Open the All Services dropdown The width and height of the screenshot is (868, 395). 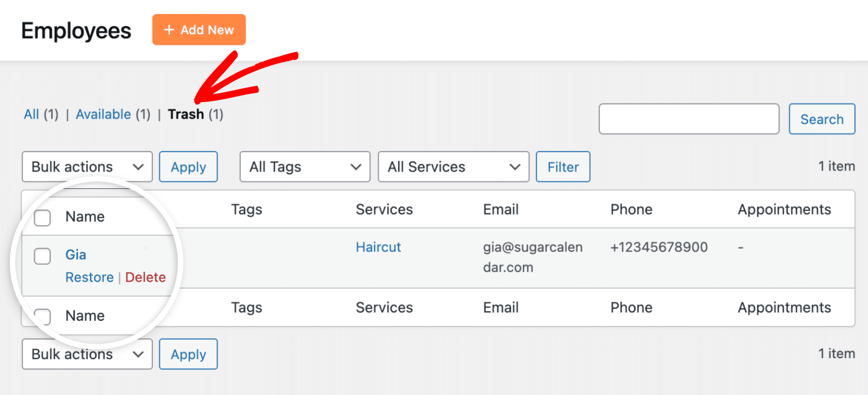(x=453, y=167)
